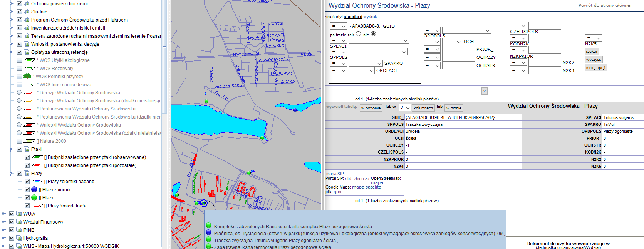Select the 'tak' radio button for po frazie
This screenshot has width=644, height=249.
coord(359,34)
